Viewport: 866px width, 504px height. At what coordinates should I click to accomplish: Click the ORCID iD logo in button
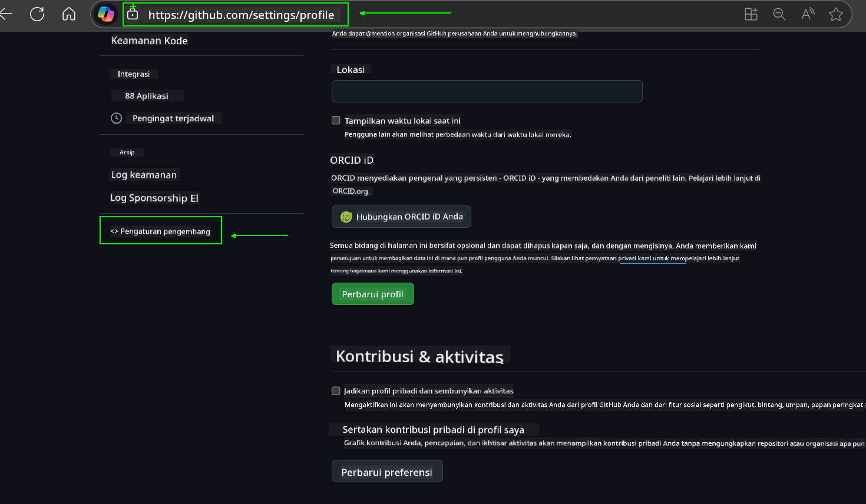point(346,217)
